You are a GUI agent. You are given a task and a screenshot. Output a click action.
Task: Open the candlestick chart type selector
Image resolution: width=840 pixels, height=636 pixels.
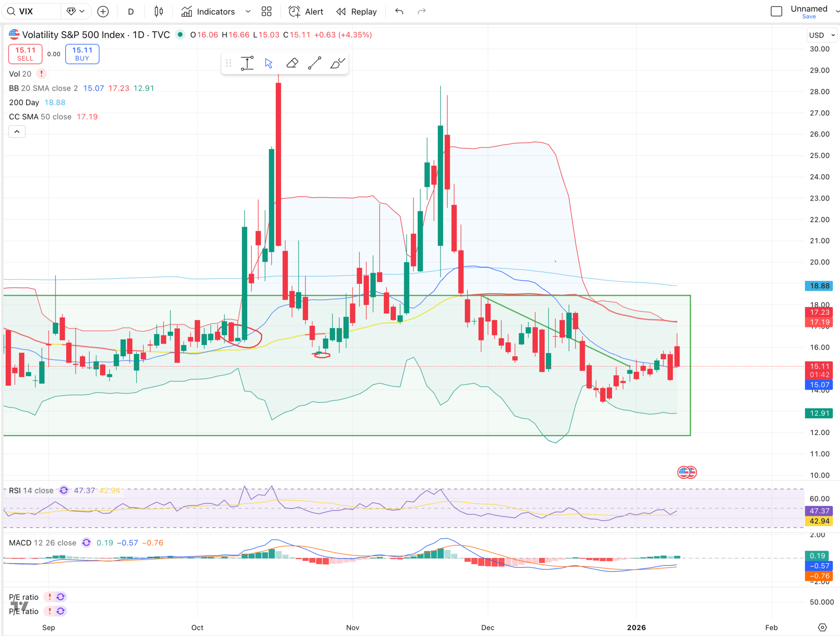point(159,12)
